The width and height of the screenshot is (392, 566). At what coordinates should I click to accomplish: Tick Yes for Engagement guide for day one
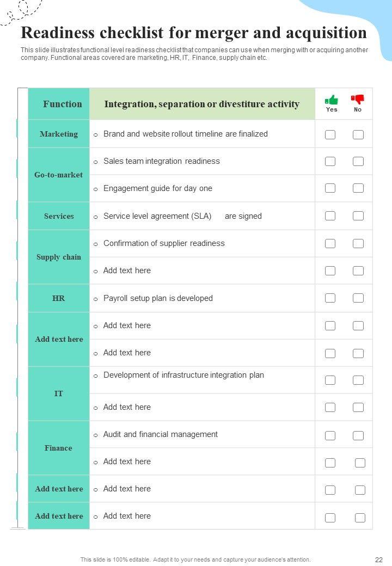[330, 188]
